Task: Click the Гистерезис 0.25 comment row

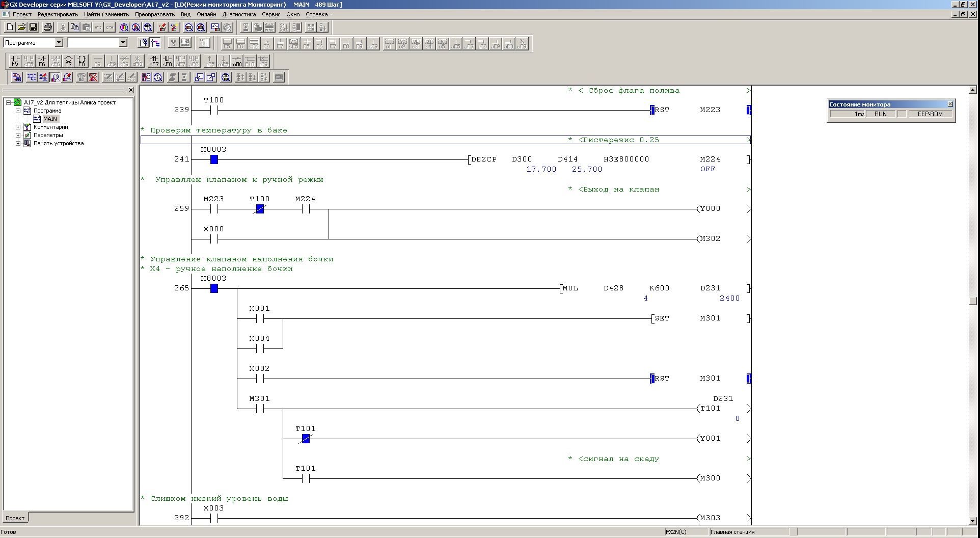Action: point(446,140)
